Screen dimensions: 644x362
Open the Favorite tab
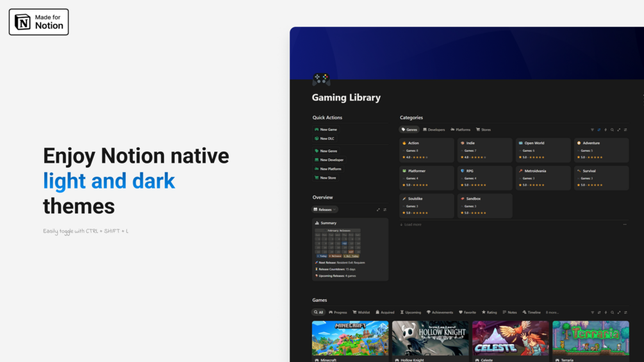click(x=467, y=312)
